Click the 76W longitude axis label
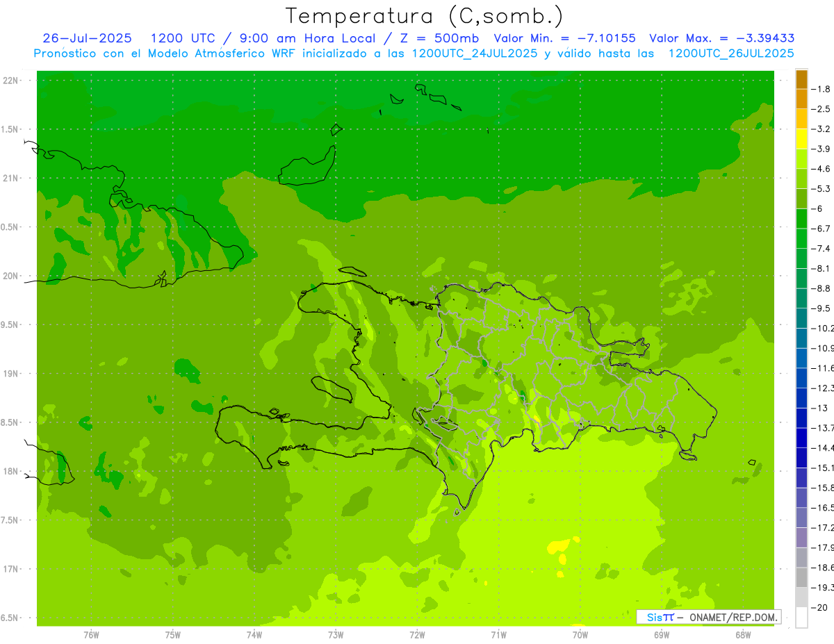Viewport: 834px width, 644px height. coord(91,634)
